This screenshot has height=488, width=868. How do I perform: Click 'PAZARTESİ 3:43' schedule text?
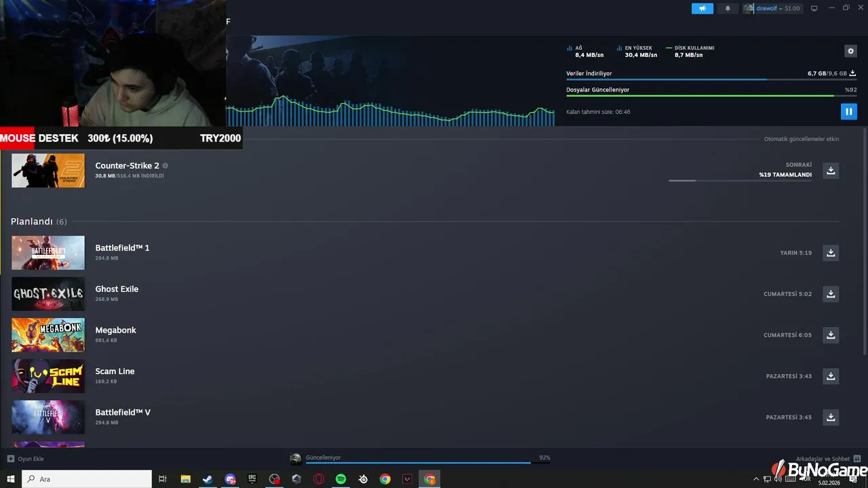pyautogui.click(x=789, y=376)
